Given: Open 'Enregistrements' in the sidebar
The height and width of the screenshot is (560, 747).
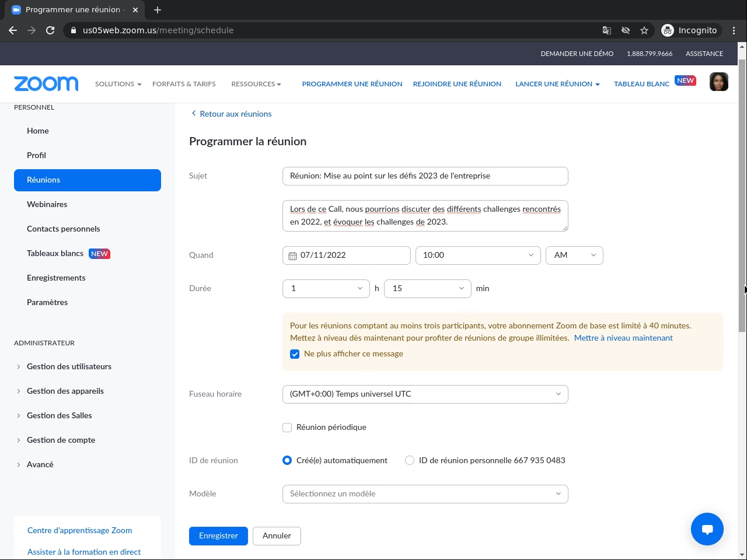Looking at the screenshot, I should [56, 278].
